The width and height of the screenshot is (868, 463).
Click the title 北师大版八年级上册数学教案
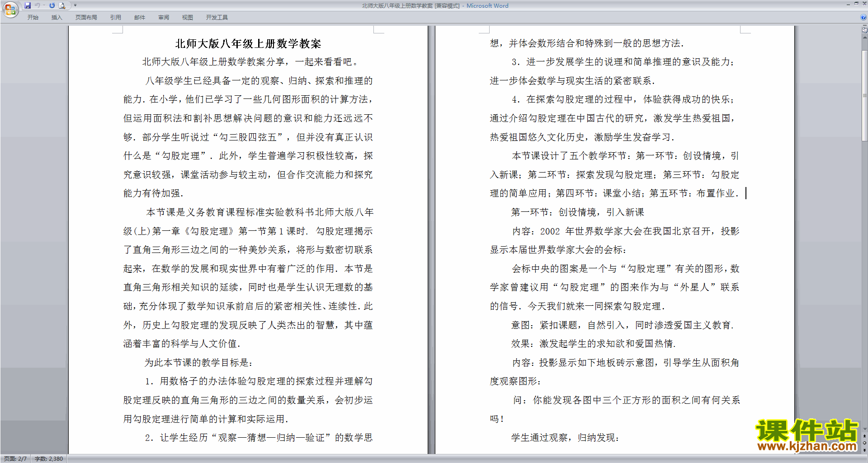pos(248,44)
